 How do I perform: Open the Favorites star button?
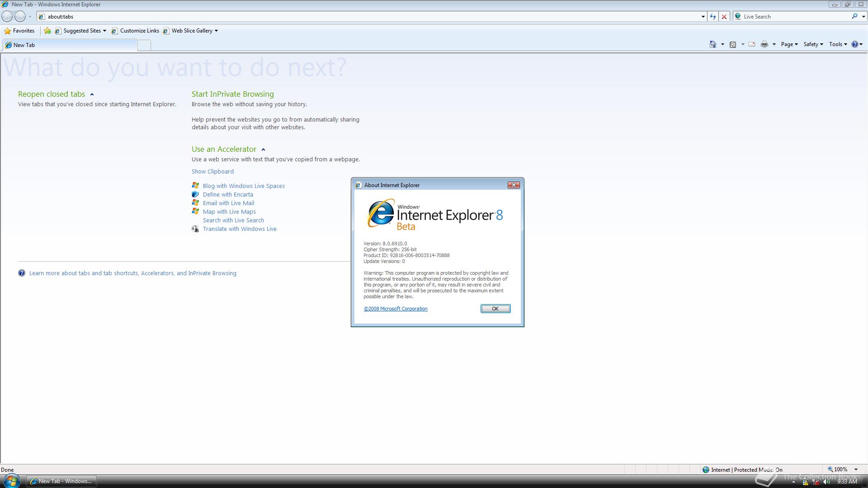coord(19,31)
